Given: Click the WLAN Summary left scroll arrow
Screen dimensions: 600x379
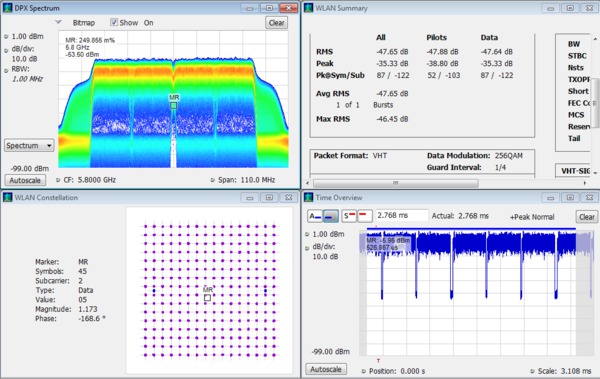Looking at the screenshot, I should tap(308, 183).
